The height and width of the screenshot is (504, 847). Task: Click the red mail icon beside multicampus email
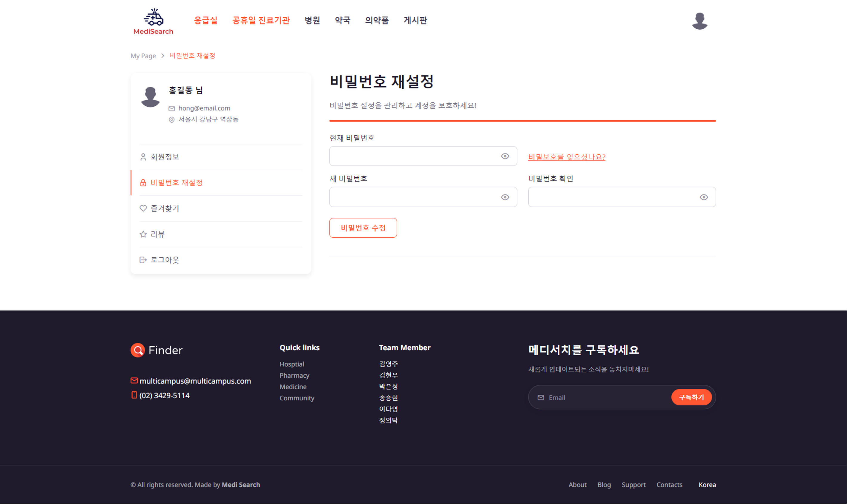[134, 381]
